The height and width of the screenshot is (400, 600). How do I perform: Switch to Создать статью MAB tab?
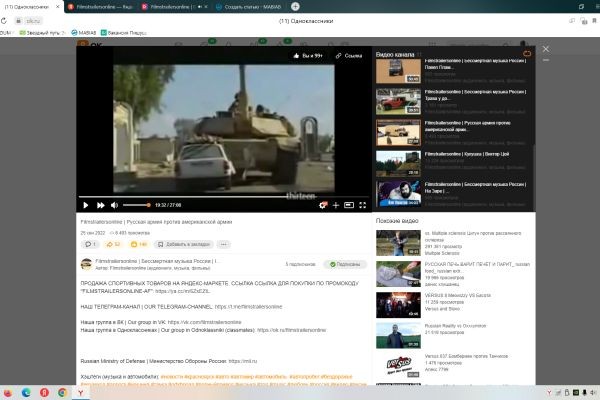pyautogui.click(x=249, y=7)
